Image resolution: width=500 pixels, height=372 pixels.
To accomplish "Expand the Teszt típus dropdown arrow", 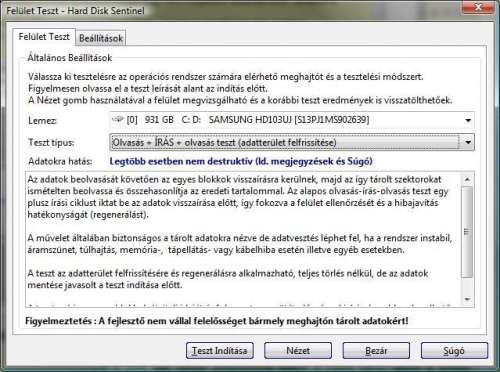I will [468, 143].
